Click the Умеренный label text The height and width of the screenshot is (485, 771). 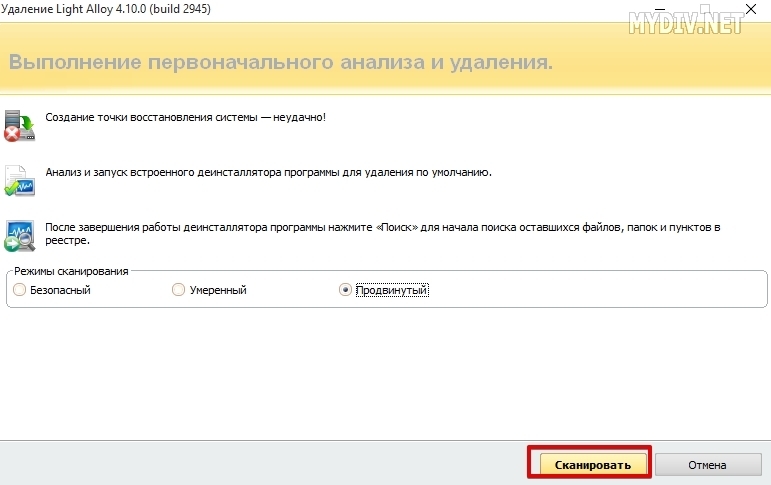(x=218, y=290)
